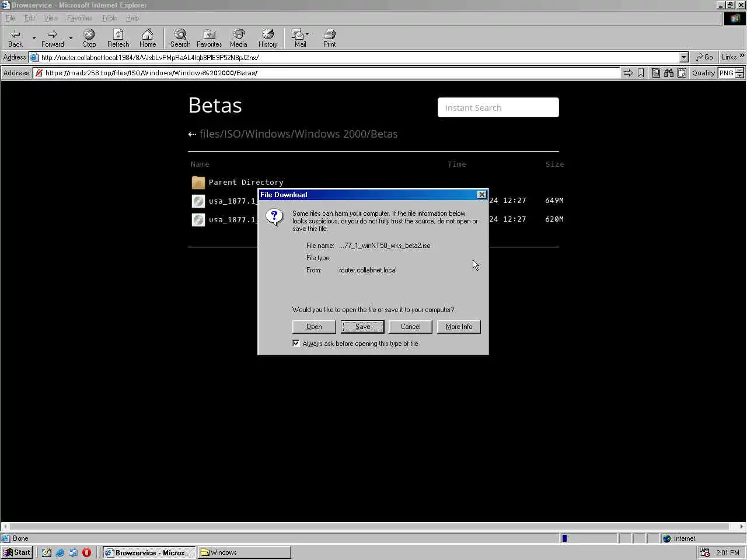Click the Forward toolbar icon

pyautogui.click(x=53, y=34)
